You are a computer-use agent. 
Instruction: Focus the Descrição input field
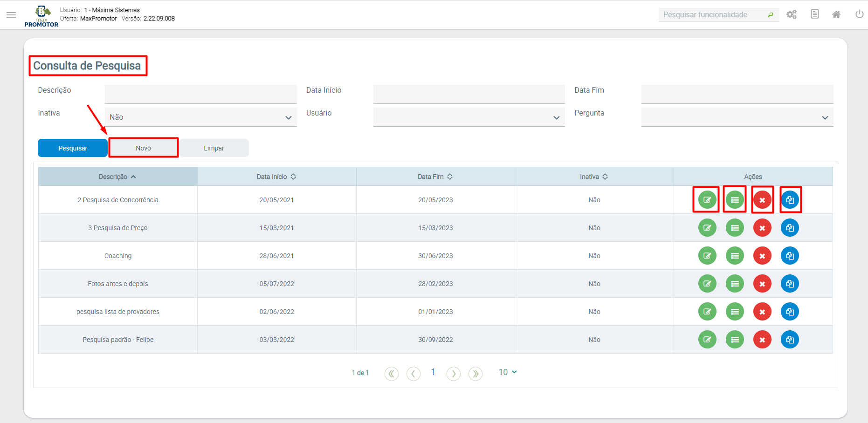coord(200,94)
